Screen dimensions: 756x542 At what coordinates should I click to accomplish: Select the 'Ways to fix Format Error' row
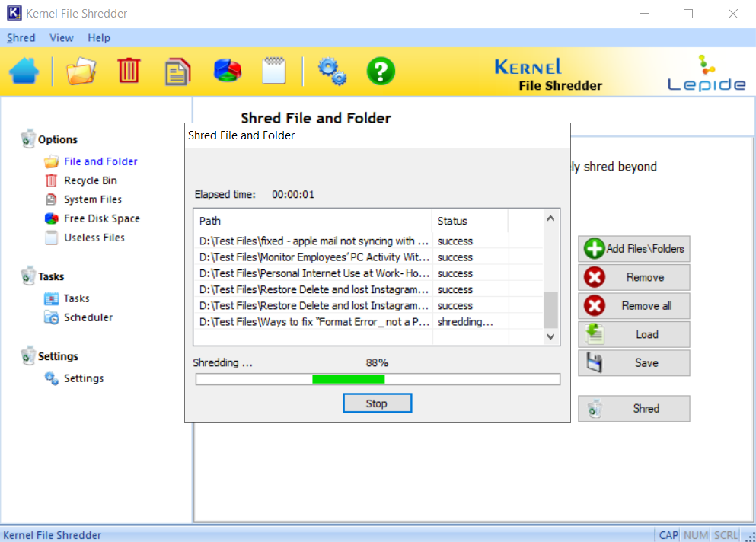click(x=368, y=322)
